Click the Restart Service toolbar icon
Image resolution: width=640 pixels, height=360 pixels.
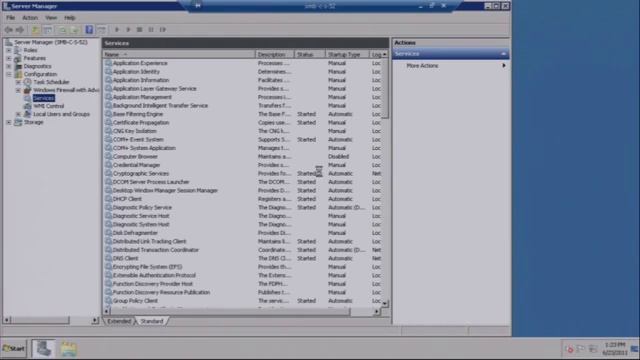click(x=162, y=30)
